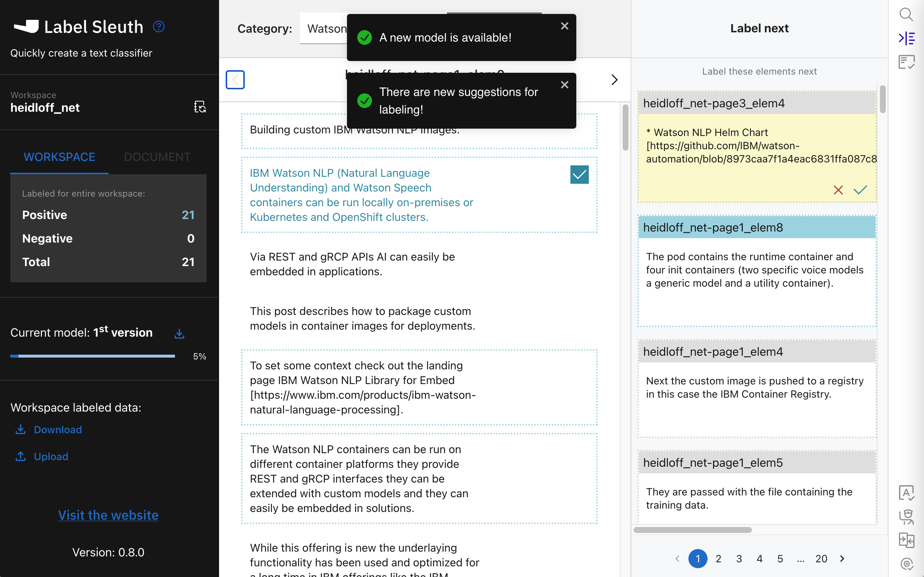Click previous page arrow in pagination
This screenshot has width=924, height=577.
(677, 559)
